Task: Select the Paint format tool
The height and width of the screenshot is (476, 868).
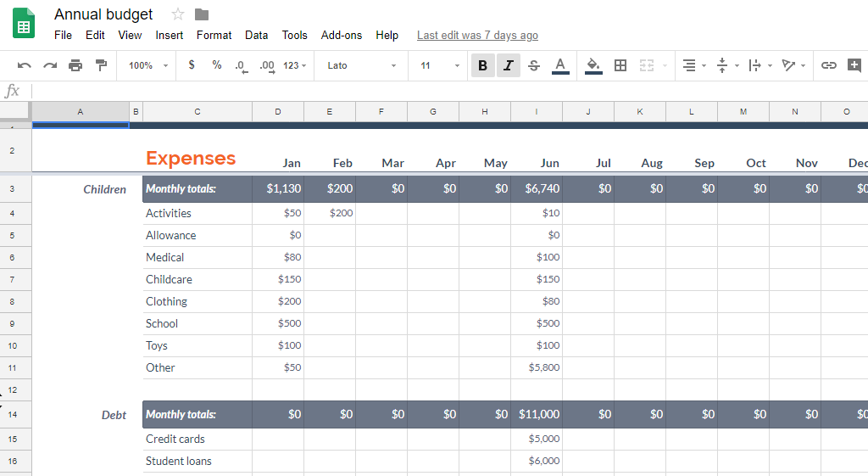Action: coord(102,65)
